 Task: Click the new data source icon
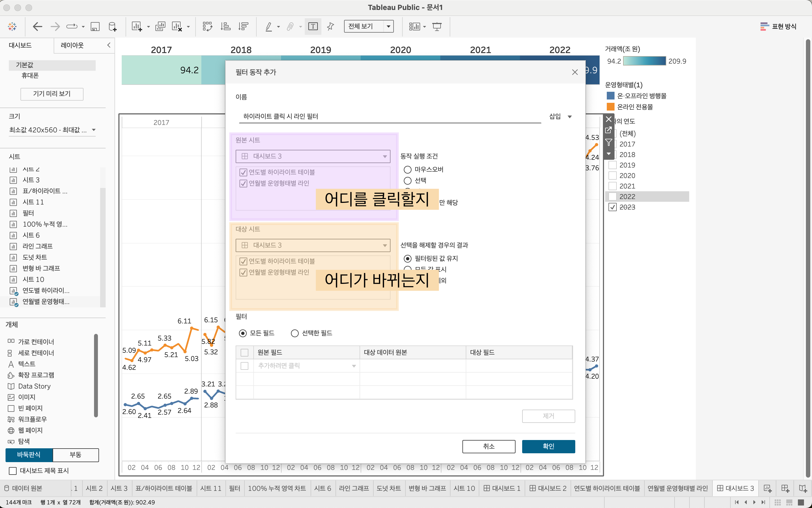pos(113,26)
